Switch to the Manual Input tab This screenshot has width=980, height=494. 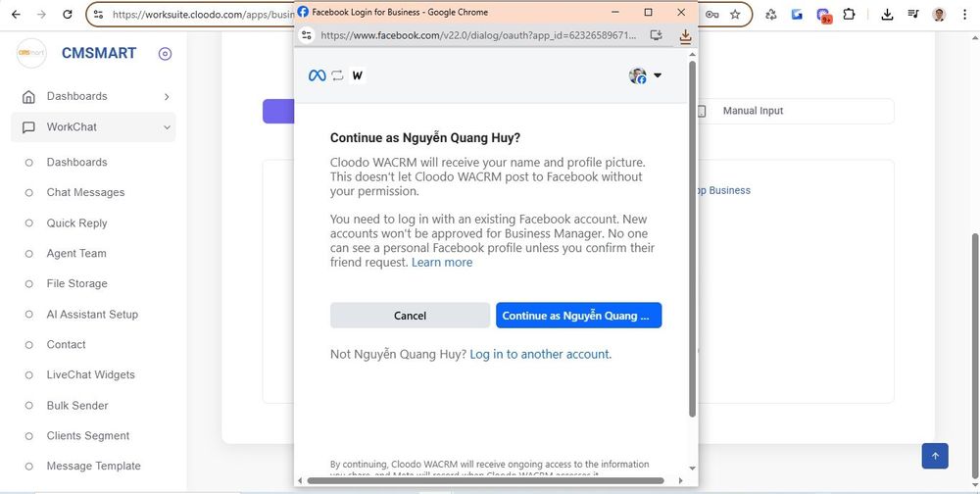[753, 111]
